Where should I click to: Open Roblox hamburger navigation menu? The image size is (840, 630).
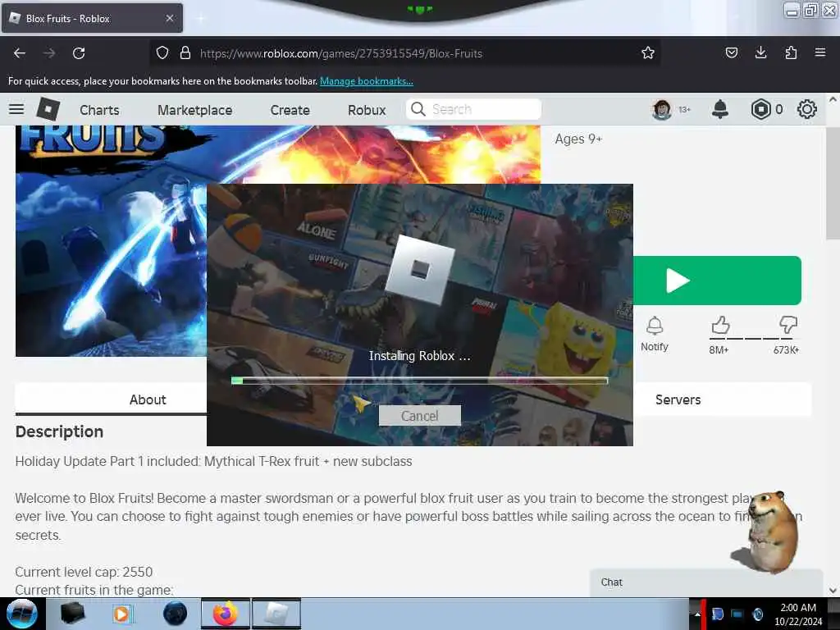click(16, 109)
